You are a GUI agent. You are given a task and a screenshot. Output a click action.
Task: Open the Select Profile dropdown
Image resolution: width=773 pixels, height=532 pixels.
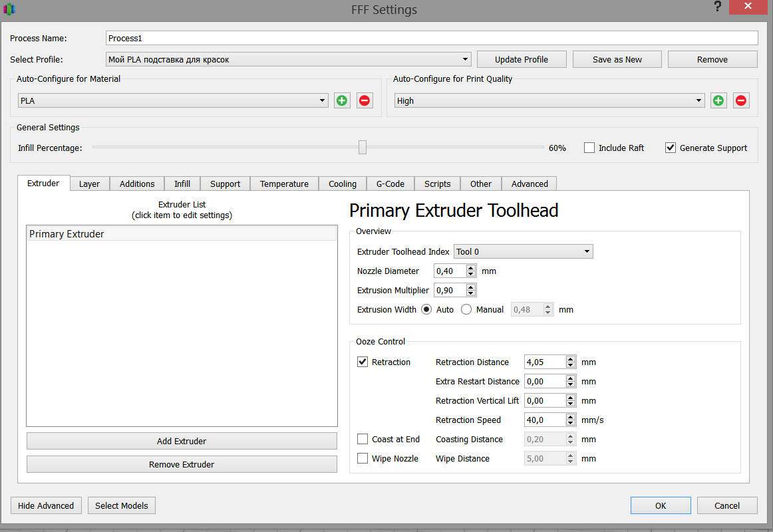[288, 60]
